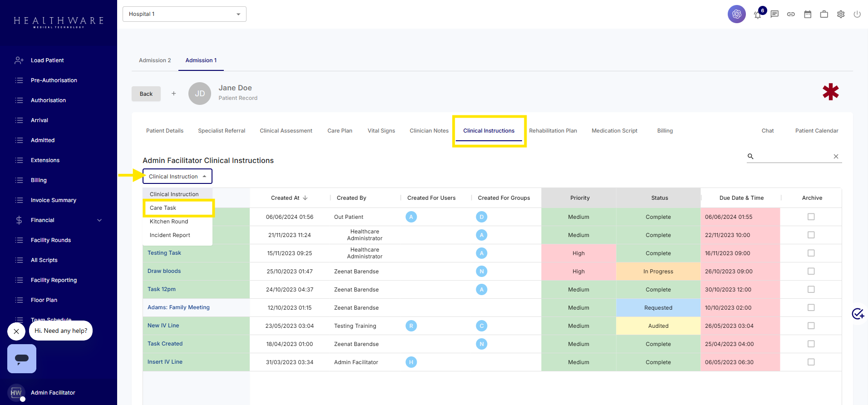Screen dimensions: 868x405
Task: Click the plus icon beside Back
Action: (x=173, y=94)
